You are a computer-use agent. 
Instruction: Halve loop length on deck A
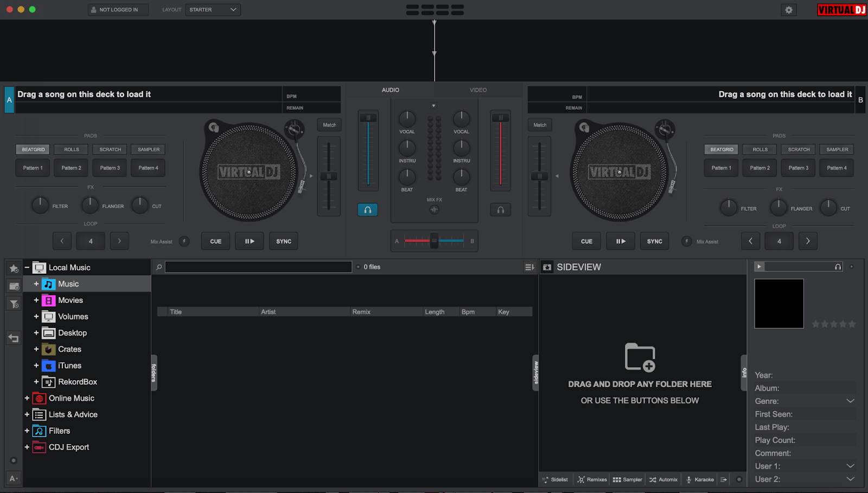click(62, 241)
